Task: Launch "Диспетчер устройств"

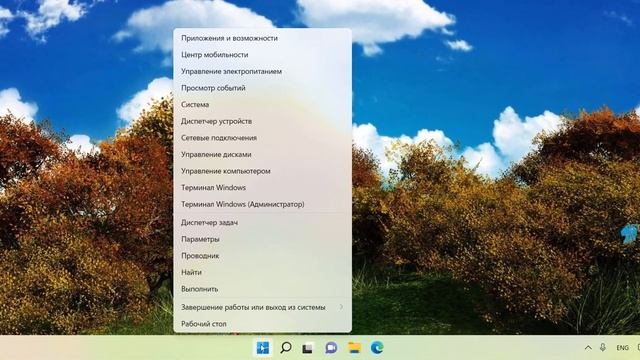Action: [x=262, y=121]
